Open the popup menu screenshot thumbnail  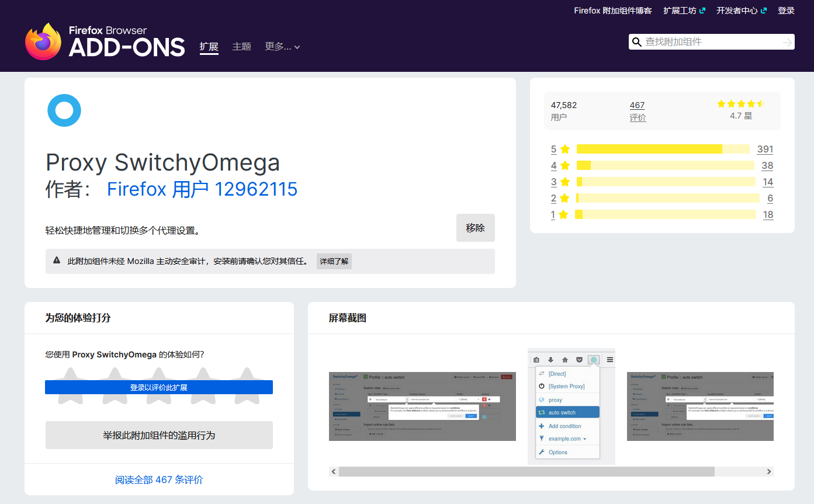click(571, 406)
